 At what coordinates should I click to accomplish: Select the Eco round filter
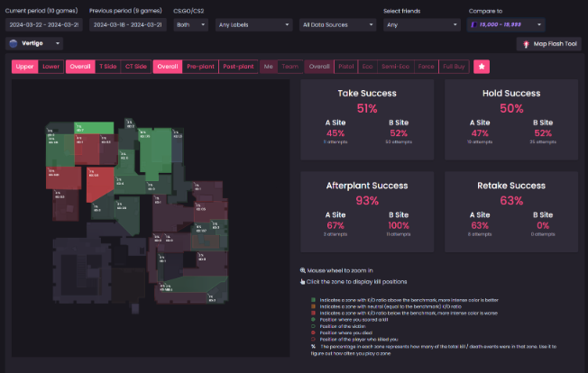pyautogui.click(x=368, y=67)
